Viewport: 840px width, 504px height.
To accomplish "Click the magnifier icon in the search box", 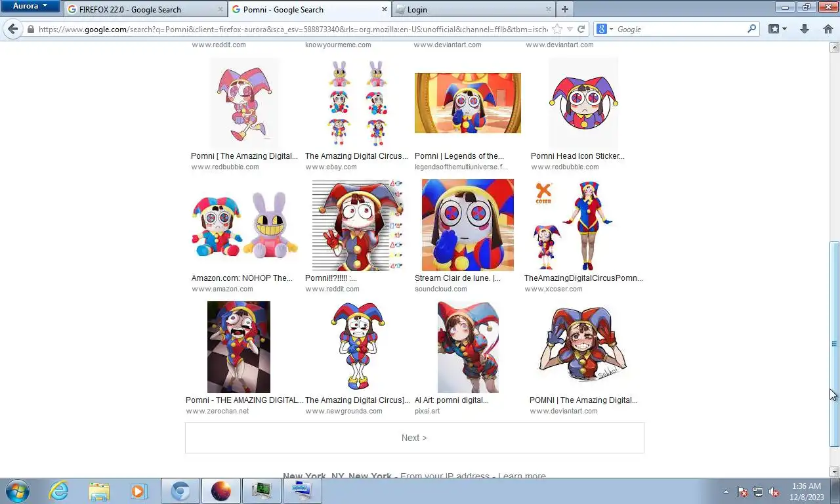I will pyautogui.click(x=752, y=29).
